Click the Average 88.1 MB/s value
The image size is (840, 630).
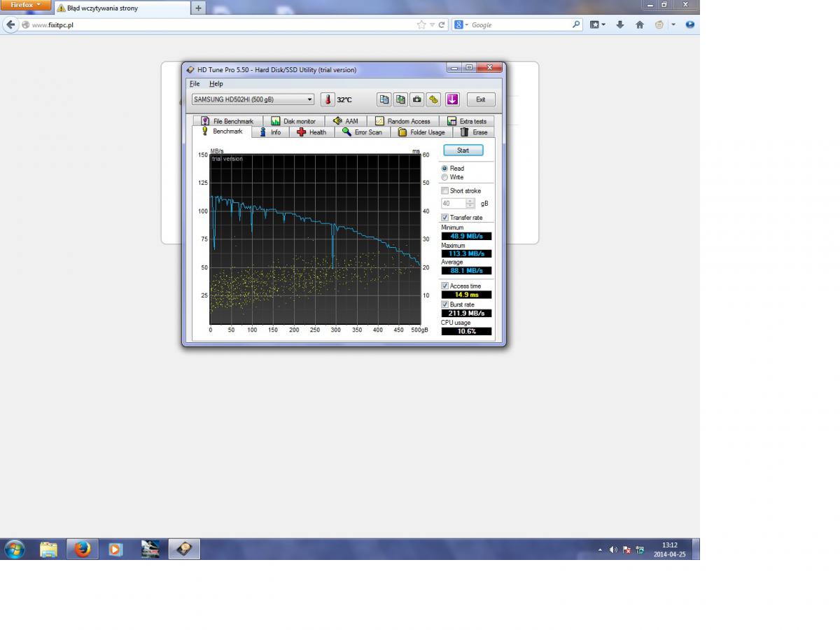466,270
